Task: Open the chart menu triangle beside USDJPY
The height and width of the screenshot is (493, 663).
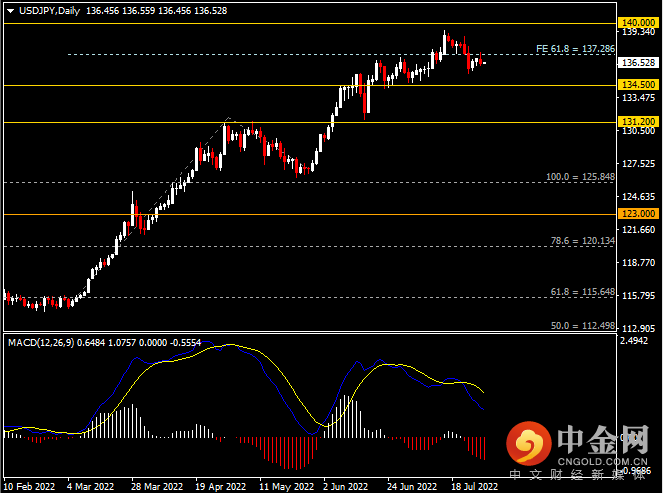Action: coord(11,11)
